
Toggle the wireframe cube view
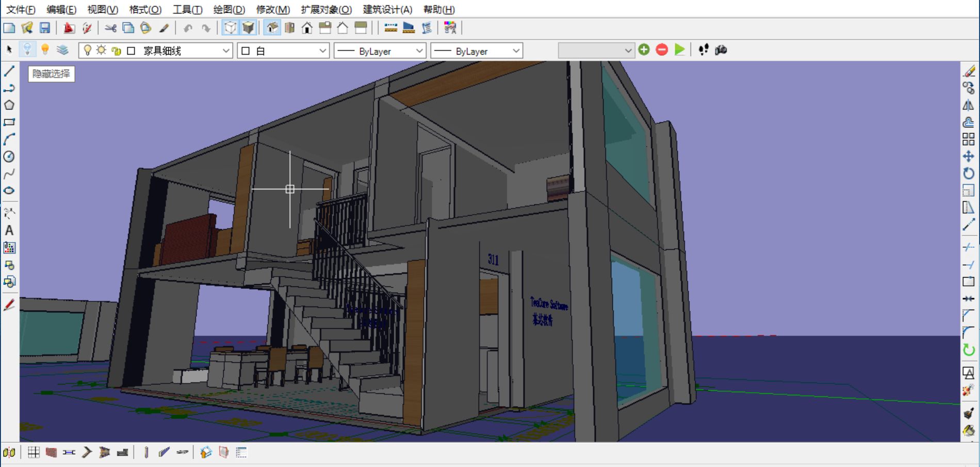pyautogui.click(x=230, y=28)
